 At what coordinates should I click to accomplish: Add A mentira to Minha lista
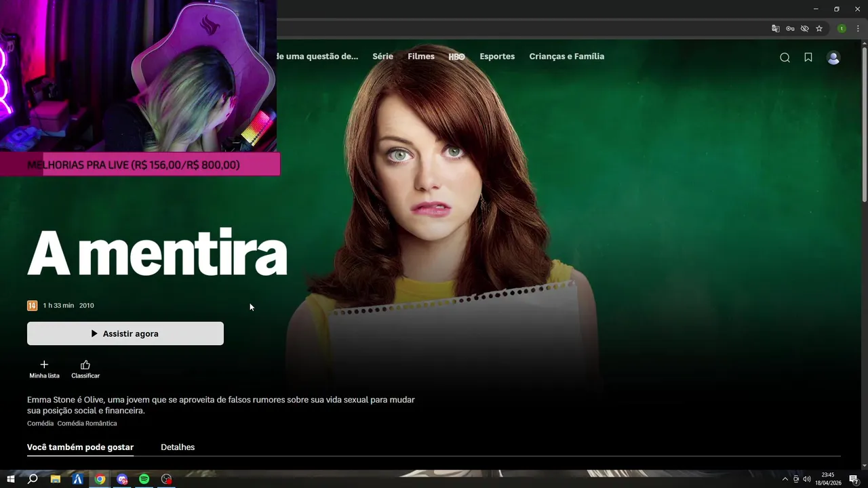tap(44, 369)
